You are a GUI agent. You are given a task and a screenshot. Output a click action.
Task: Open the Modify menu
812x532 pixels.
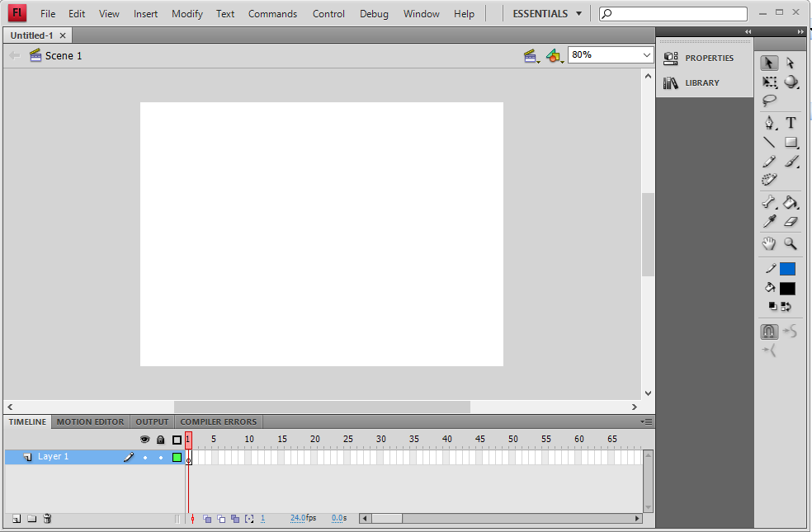click(187, 14)
